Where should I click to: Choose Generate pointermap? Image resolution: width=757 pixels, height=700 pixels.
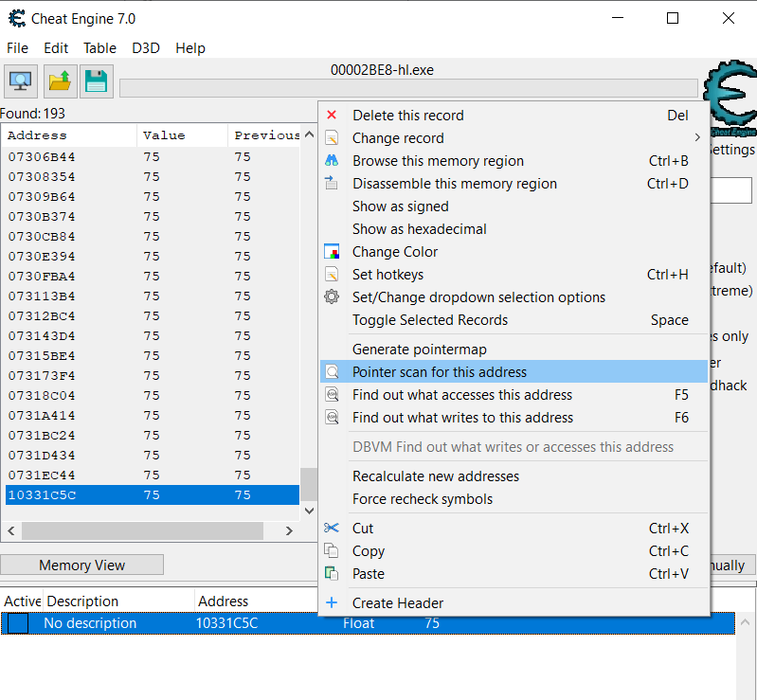point(514,349)
